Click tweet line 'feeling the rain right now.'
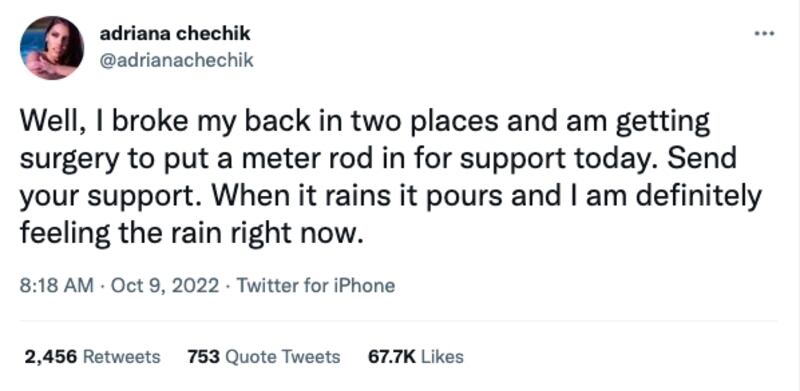 click(x=191, y=233)
